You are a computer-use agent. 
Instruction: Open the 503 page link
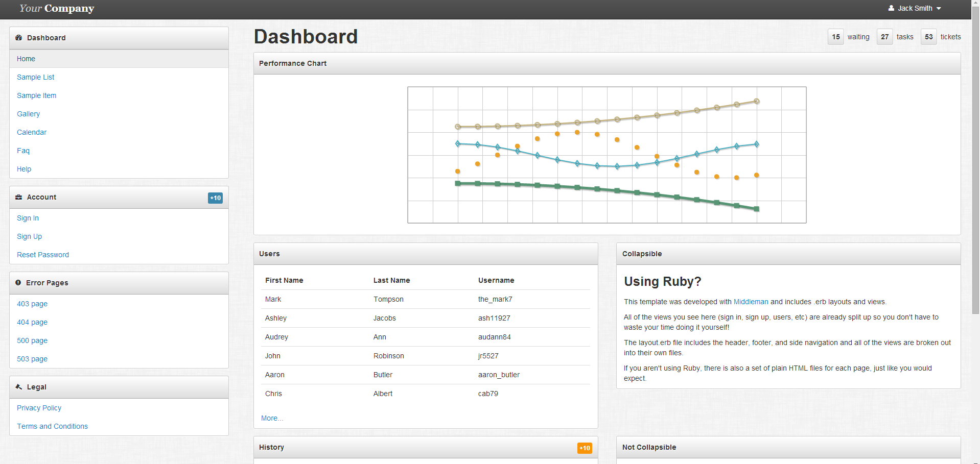32,359
